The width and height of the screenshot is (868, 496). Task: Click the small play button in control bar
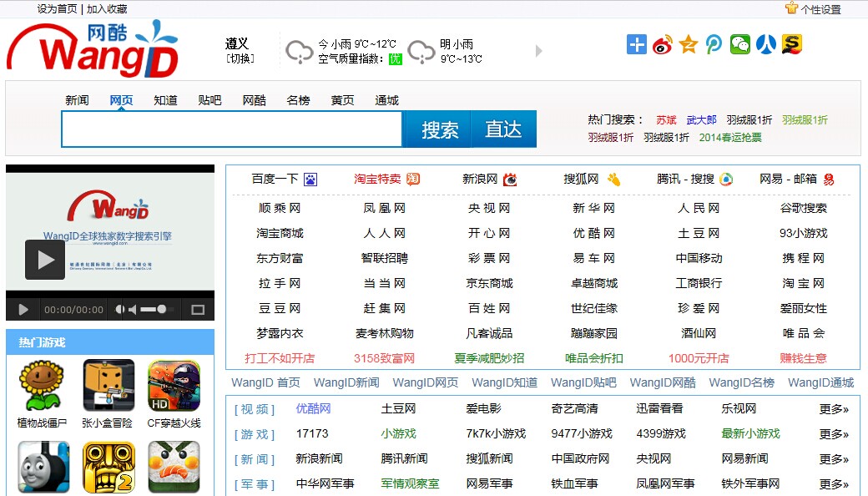(23, 310)
